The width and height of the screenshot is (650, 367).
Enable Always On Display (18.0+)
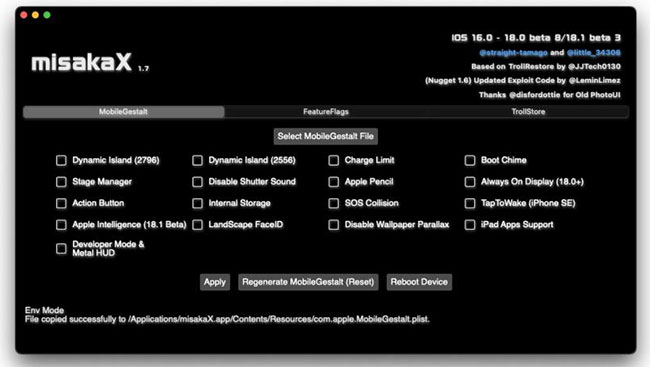tap(470, 182)
